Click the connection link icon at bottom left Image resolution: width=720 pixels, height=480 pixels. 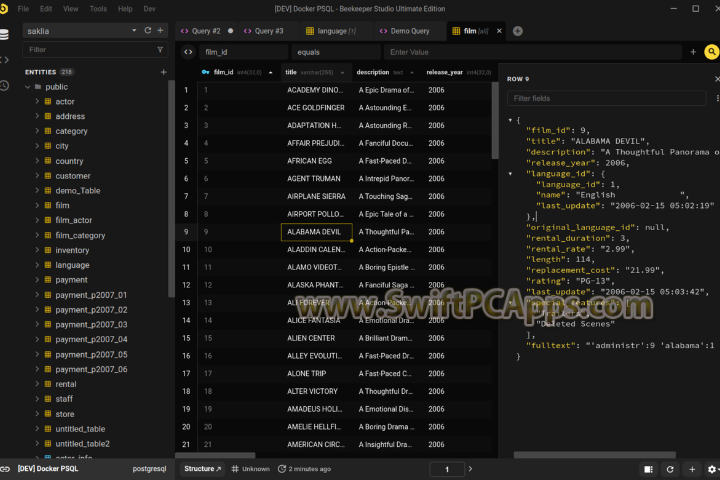click(x=5, y=469)
